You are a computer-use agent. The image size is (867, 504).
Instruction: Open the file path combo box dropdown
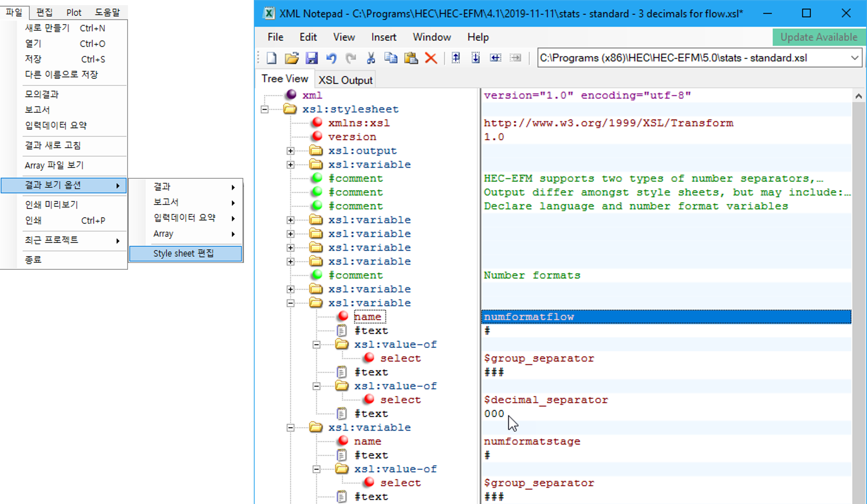point(855,58)
